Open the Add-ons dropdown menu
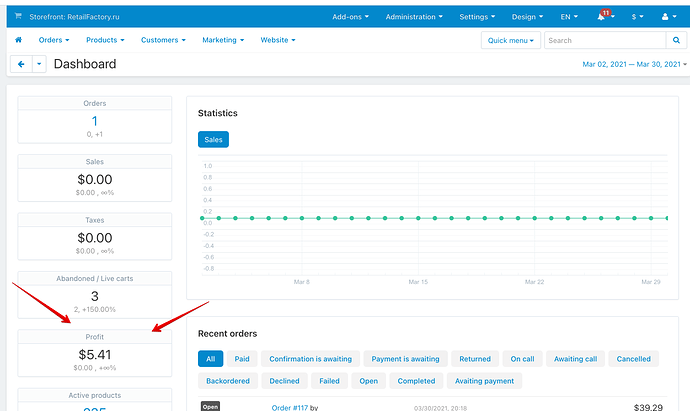This screenshot has width=690, height=411. 350,17
